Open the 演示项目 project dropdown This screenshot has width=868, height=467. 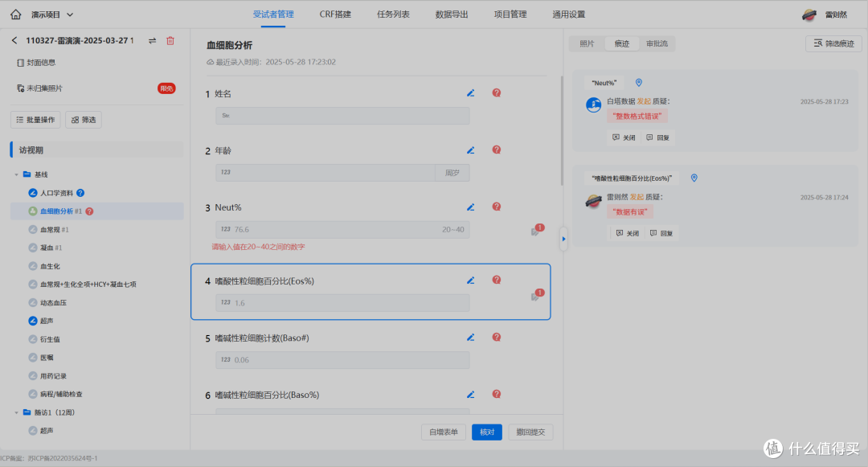coord(52,14)
